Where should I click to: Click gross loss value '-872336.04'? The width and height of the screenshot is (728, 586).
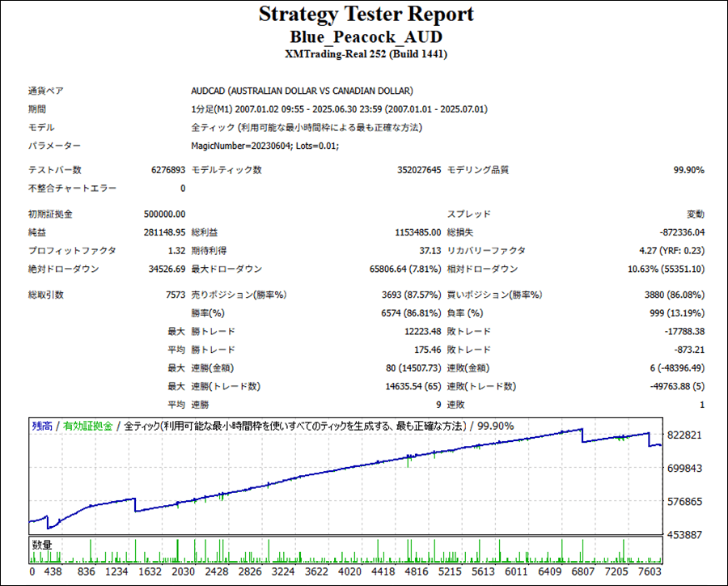[x=682, y=232]
